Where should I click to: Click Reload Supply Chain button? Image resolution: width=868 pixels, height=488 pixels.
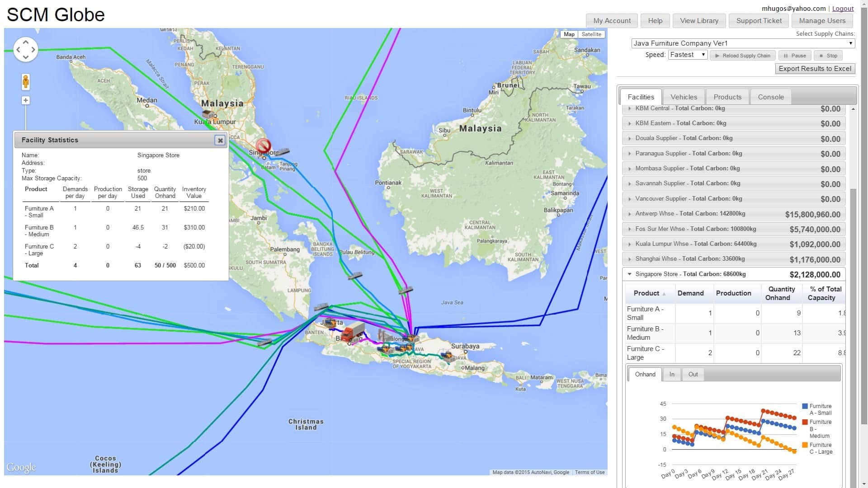pyautogui.click(x=743, y=56)
